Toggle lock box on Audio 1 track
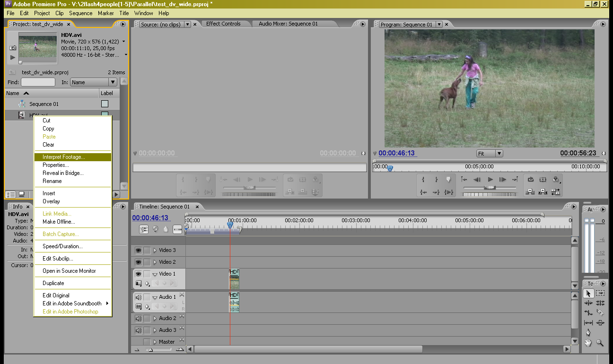The image size is (613, 364). click(147, 297)
